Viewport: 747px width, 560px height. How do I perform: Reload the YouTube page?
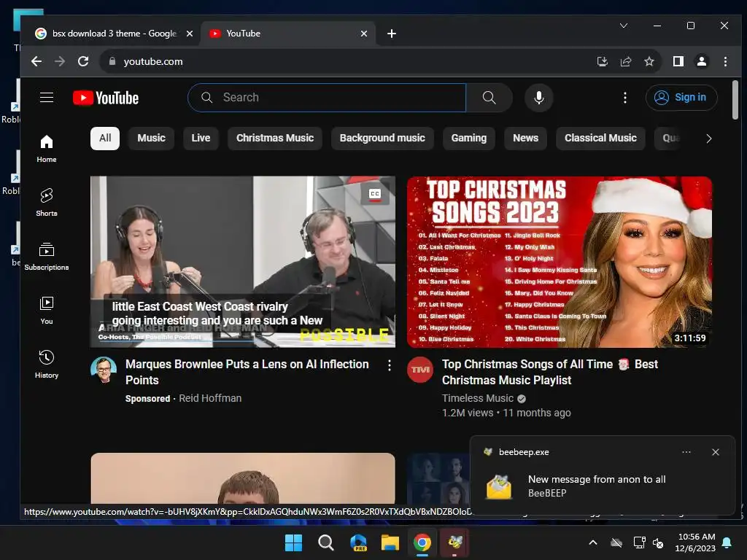click(x=83, y=61)
